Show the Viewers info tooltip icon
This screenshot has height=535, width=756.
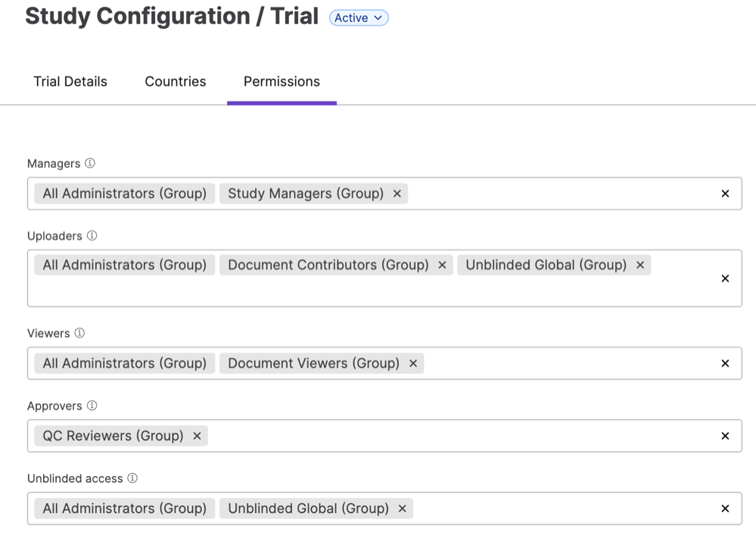79,333
